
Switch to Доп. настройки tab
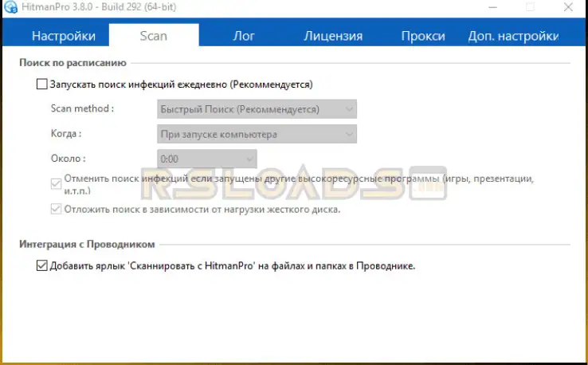point(513,36)
